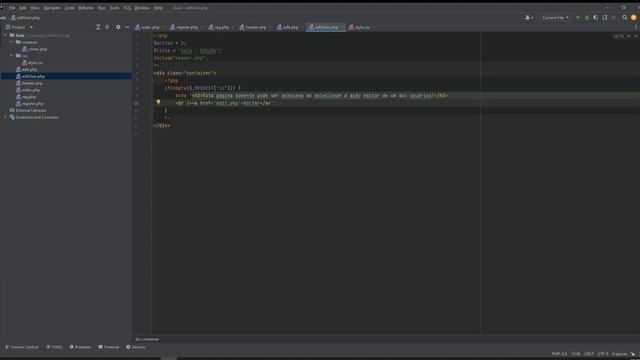Select header.php in the project tree
640x360 pixels.
click(29, 83)
